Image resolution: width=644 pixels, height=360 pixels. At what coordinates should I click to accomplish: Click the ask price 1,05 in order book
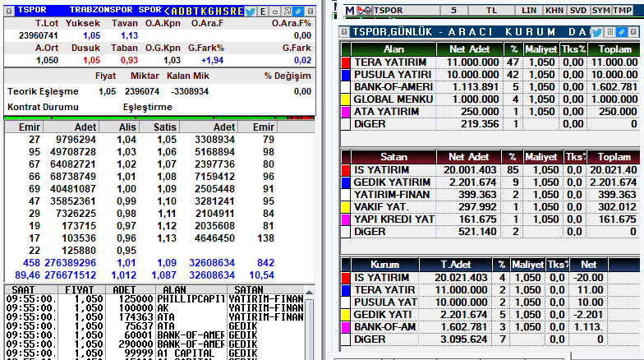coord(167,140)
